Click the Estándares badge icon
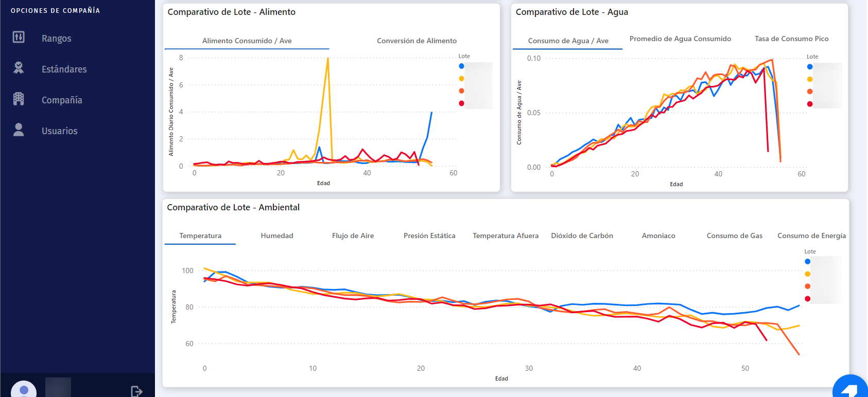This screenshot has width=868, height=397. pos(19,68)
